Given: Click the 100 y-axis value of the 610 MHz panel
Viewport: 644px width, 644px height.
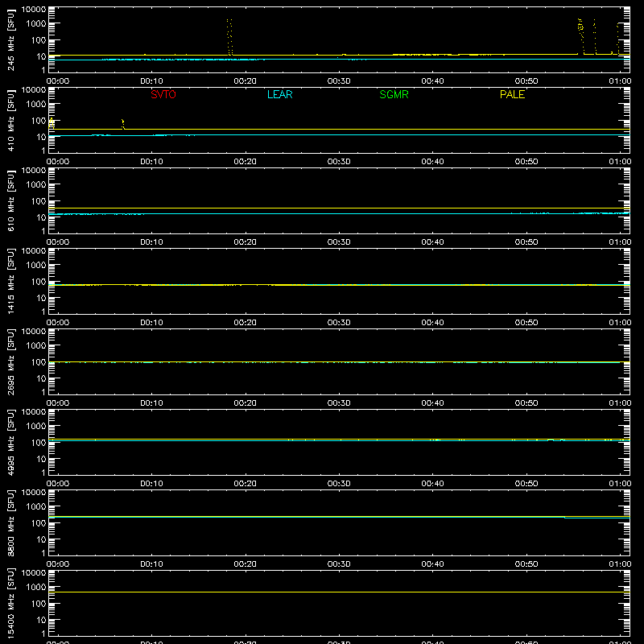Looking at the screenshot, I should tap(39, 201).
